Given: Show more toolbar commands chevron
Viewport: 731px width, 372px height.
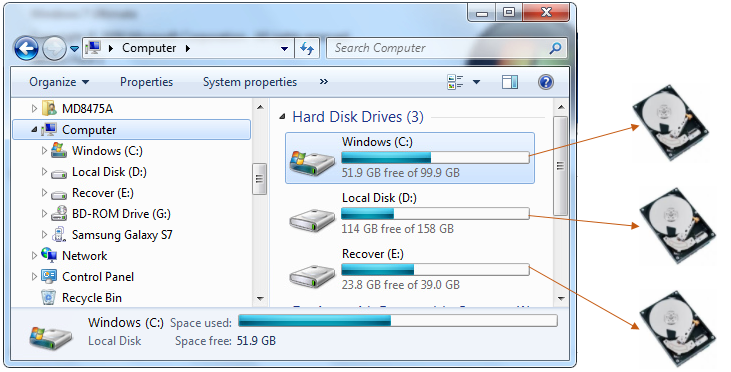Looking at the screenshot, I should [x=324, y=82].
